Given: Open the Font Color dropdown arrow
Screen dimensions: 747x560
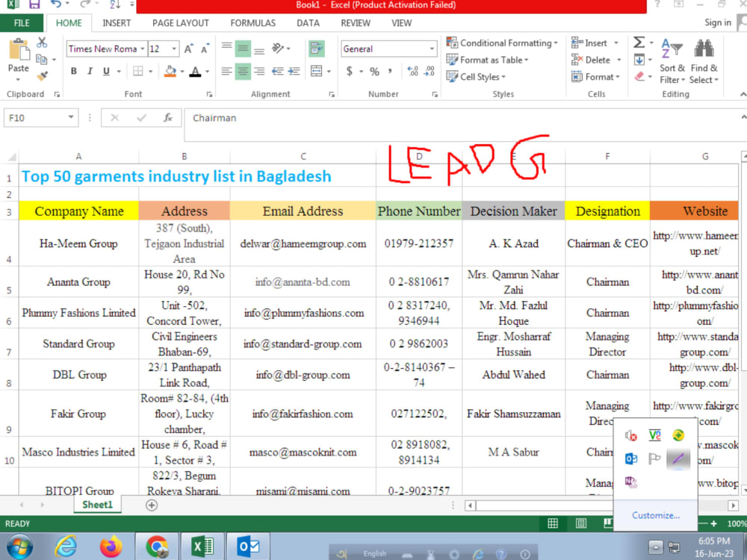Looking at the screenshot, I should 207,72.
